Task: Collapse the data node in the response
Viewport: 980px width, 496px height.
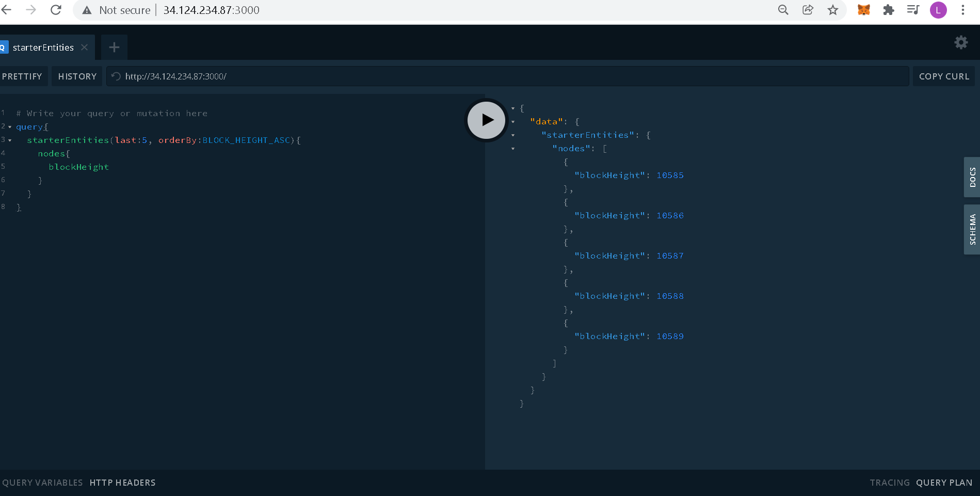Action: tap(512, 121)
